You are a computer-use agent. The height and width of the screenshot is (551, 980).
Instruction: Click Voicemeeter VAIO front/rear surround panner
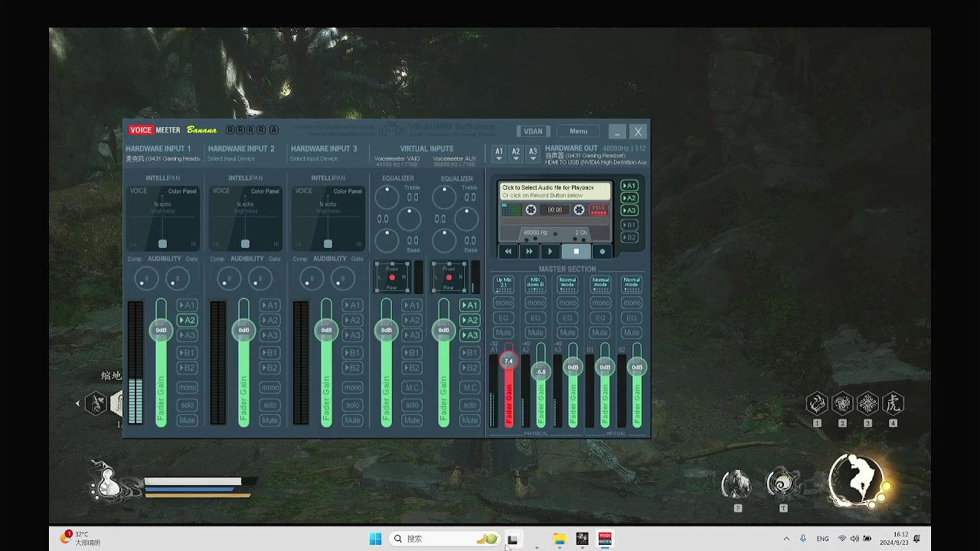pos(392,277)
